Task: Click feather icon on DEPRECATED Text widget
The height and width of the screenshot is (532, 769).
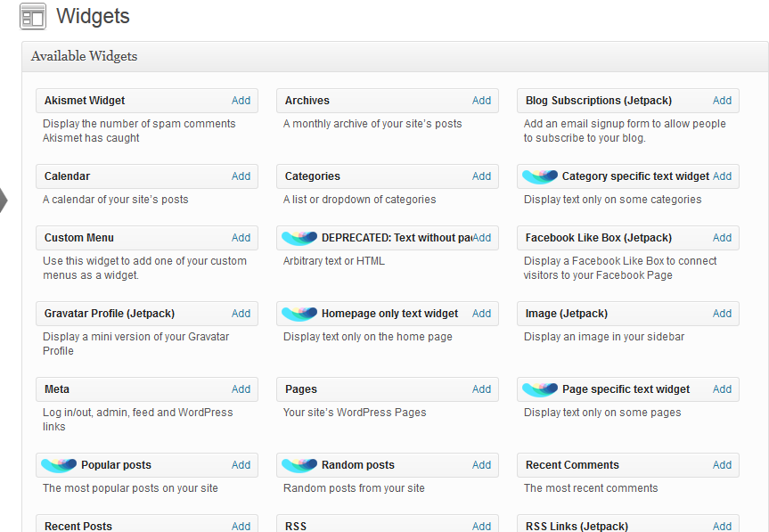Action: tap(299, 238)
